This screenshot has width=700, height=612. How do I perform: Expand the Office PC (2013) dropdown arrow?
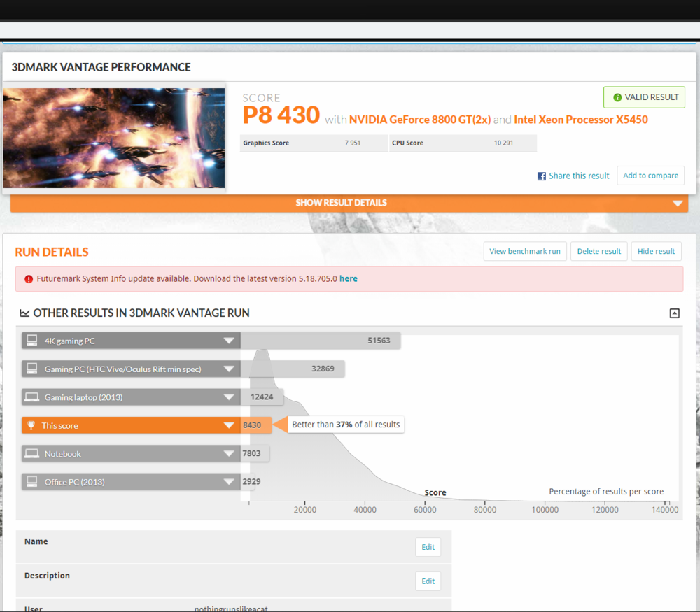[229, 482]
